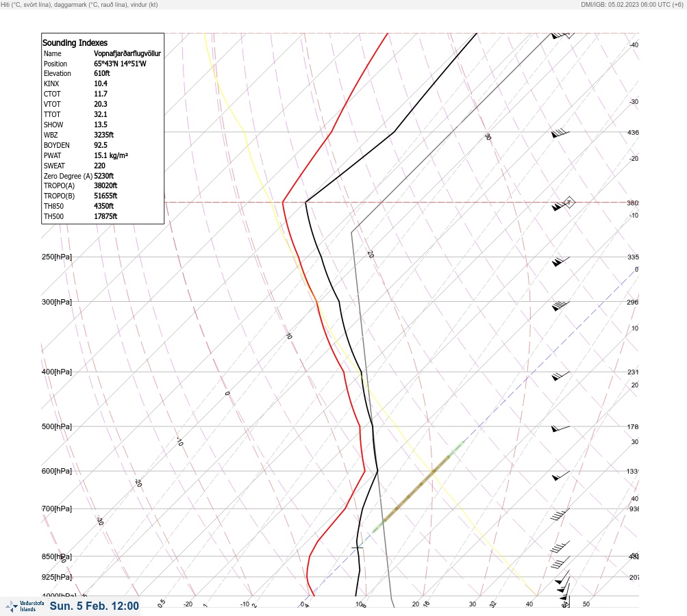This screenshot has width=687, height=616.
Task: Click the SHOW value 13.5
Action: (101, 125)
